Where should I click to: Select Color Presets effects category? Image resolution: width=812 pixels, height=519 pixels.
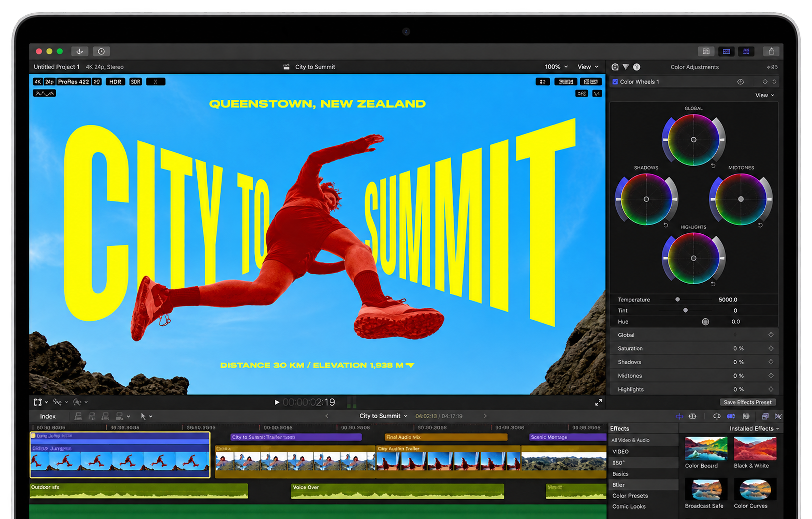point(643,496)
